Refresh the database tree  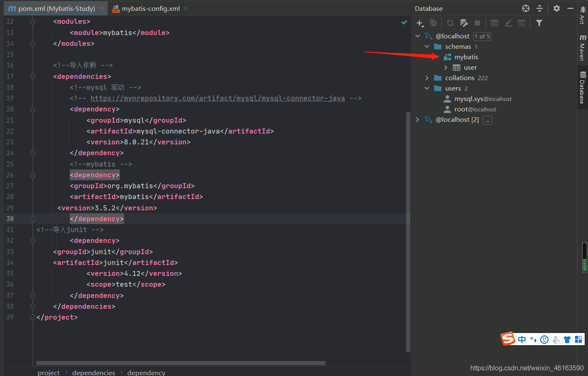[x=450, y=23]
